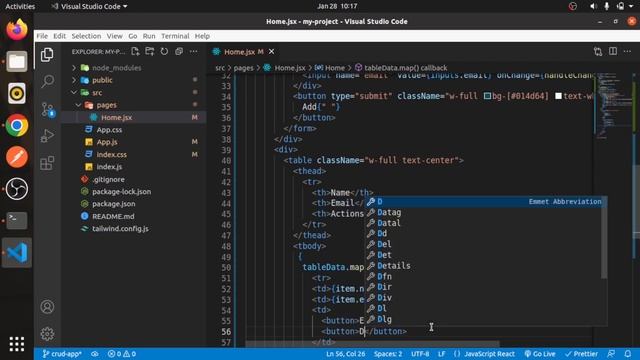Viewport: 640px width, 360px height.
Task: Open the Help menu
Action: (202, 36)
